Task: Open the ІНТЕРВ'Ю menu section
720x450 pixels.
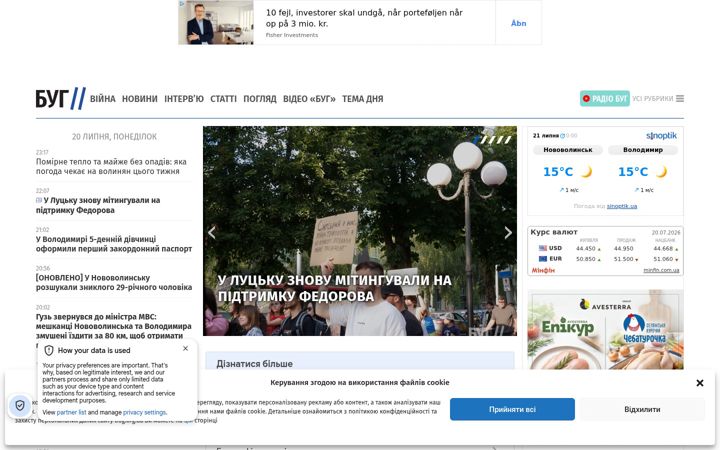Action: point(184,99)
